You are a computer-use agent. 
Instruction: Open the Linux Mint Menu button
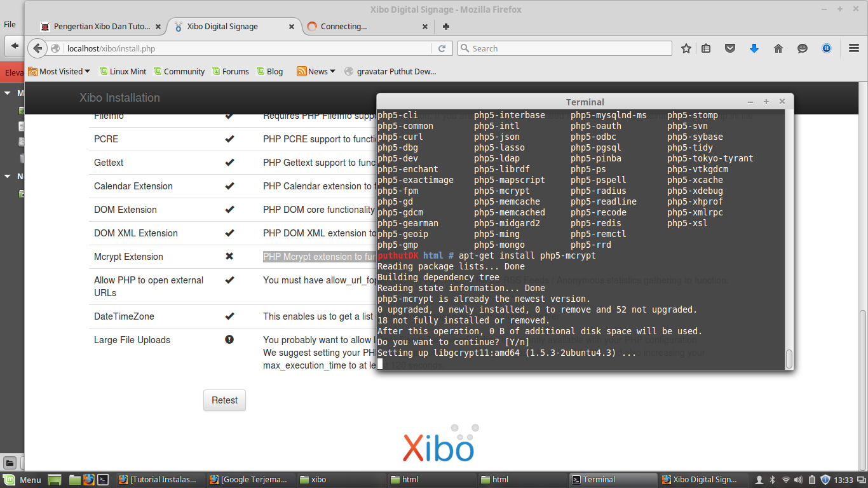point(22,480)
